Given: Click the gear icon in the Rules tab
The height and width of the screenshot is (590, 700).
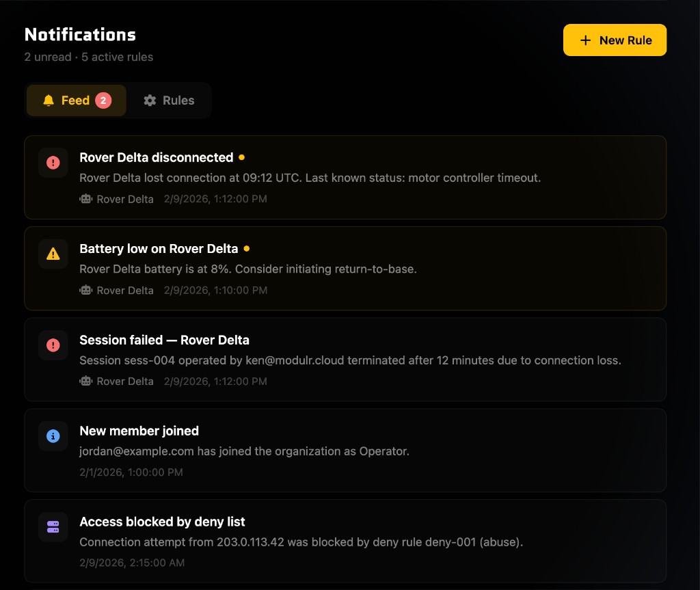Looking at the screenshot, I should 150,100.
